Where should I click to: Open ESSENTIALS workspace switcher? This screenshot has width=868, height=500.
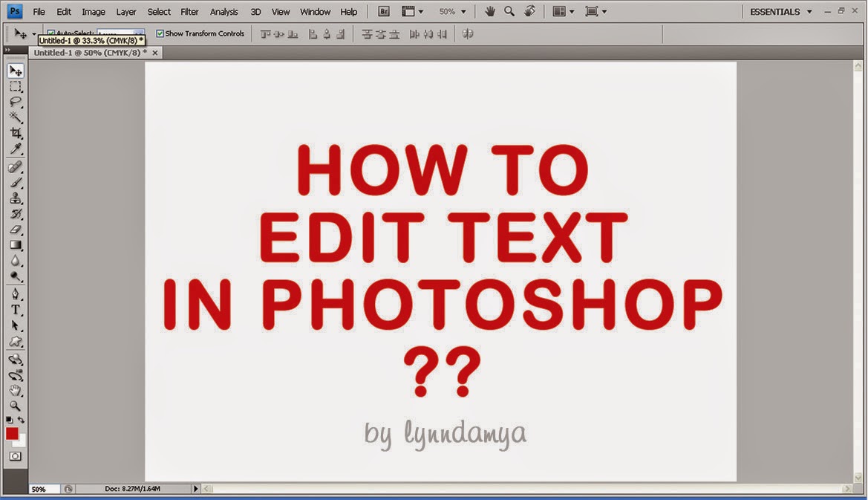[x=780, y=12]
